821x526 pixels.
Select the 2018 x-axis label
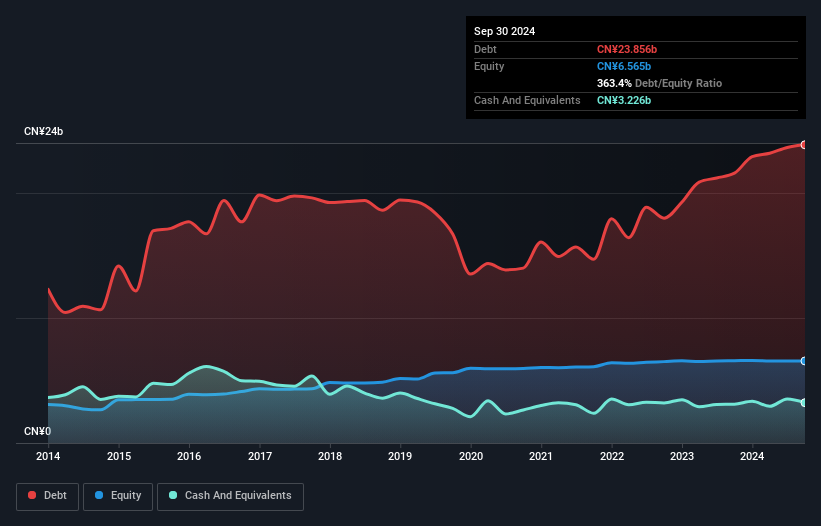point(330,456)
